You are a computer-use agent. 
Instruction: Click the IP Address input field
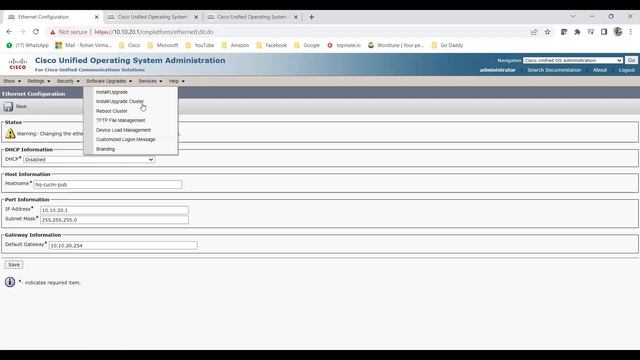114,210
